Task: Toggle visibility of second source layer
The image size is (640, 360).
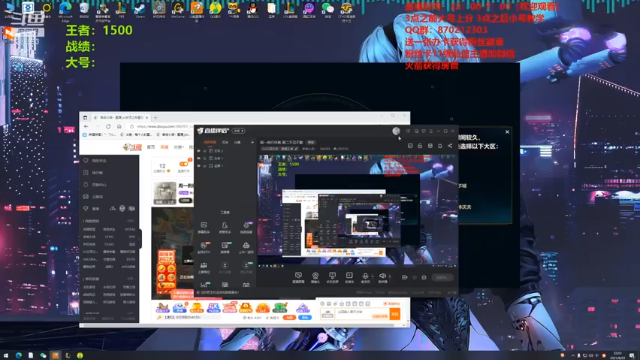Action: [199, 158]
